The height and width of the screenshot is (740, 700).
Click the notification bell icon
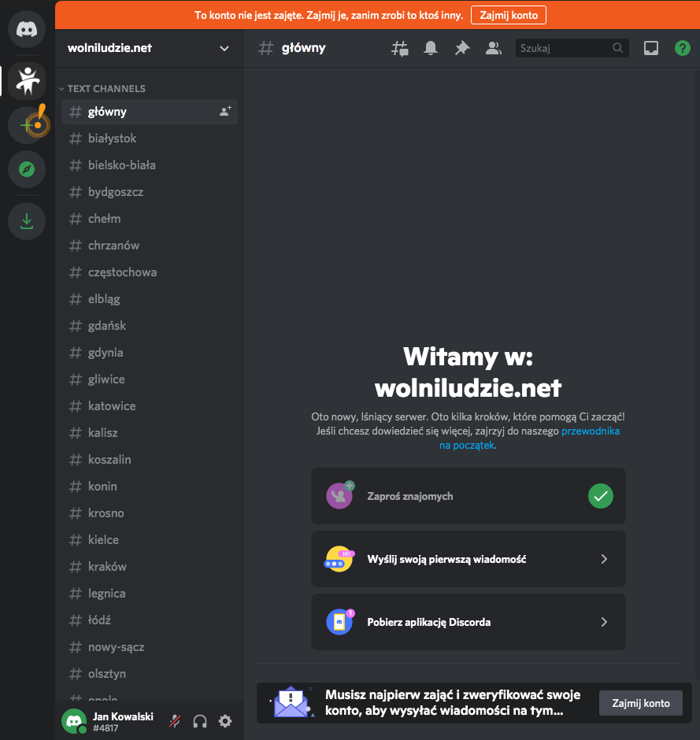pos(431,48)
